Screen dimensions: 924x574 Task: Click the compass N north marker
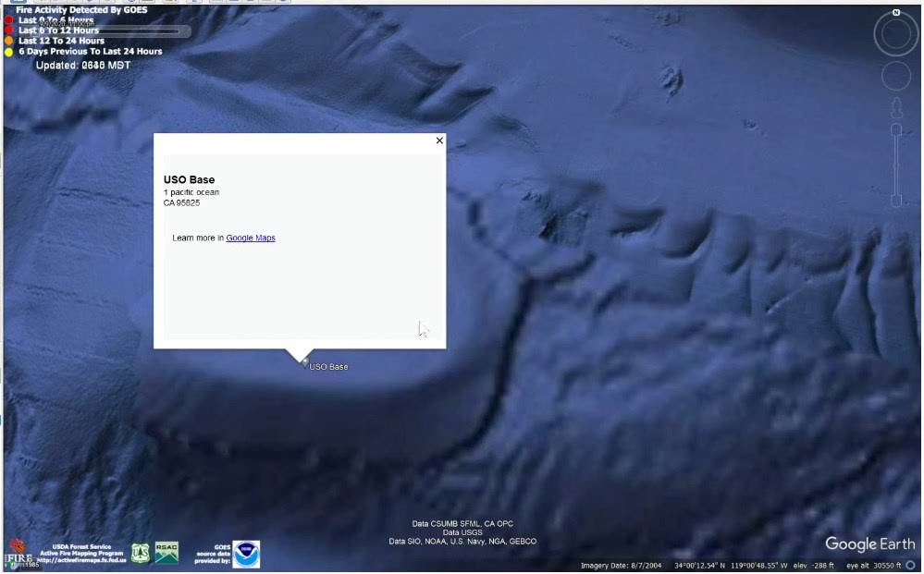[x=895, y=12]
